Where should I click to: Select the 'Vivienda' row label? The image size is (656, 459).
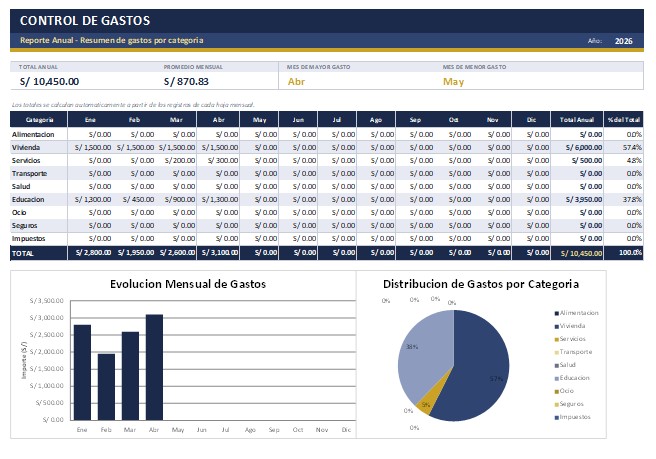(x=26, y=147)
